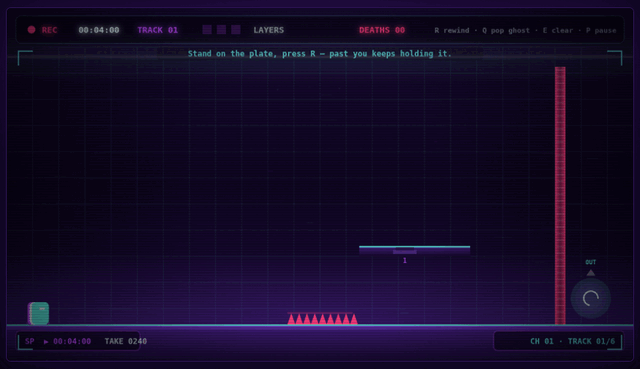Click the TRACK 01/6 indicator

pos(591,341)
